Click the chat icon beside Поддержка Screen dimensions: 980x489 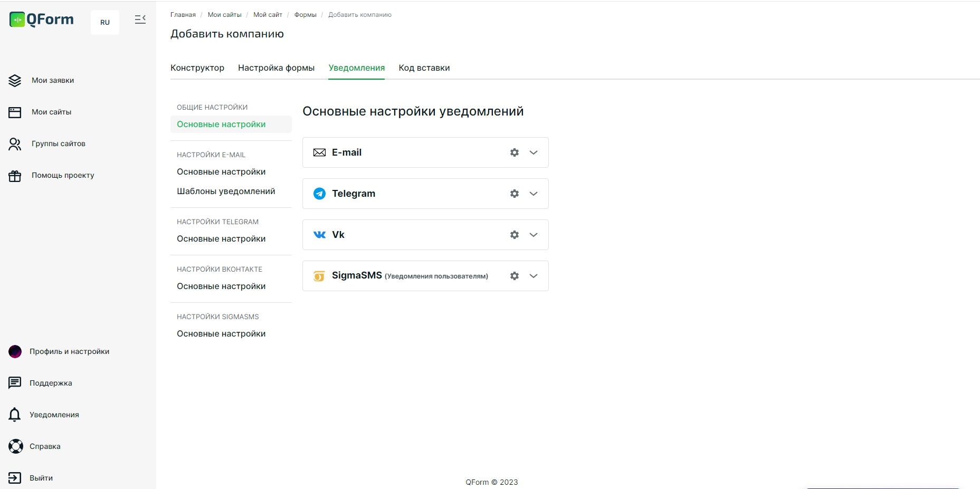click(15, 383)
